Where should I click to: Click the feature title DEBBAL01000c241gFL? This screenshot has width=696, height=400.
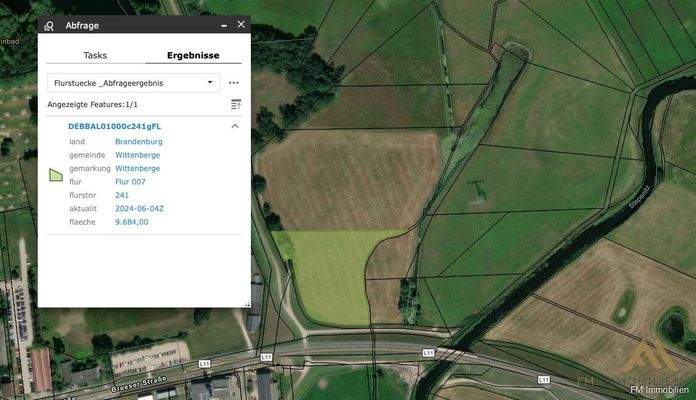pyautogui.click(x=114, y=127)
